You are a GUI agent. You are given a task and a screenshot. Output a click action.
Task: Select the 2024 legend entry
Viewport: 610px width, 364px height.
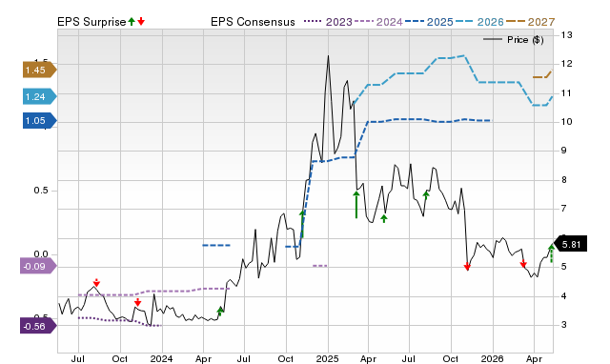point(379,22)
